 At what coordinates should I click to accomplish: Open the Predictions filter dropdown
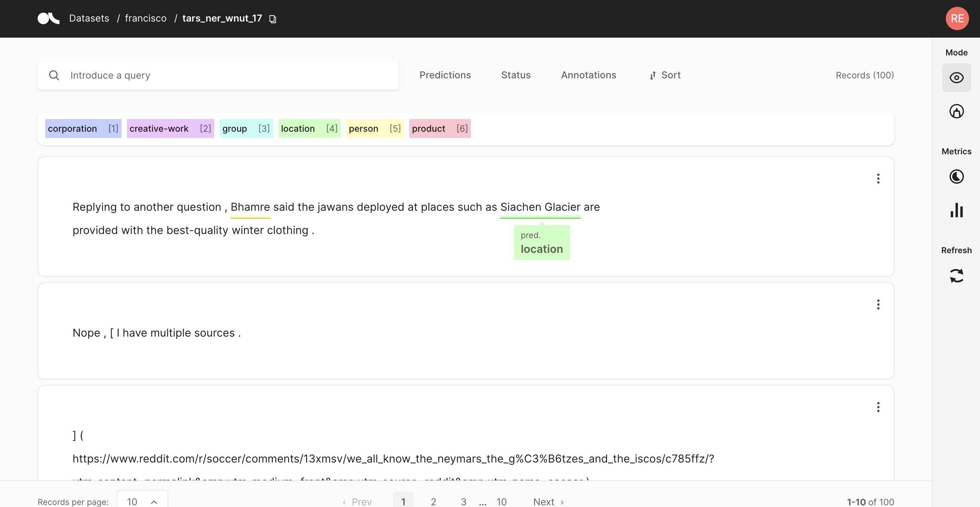coord(445,75)
